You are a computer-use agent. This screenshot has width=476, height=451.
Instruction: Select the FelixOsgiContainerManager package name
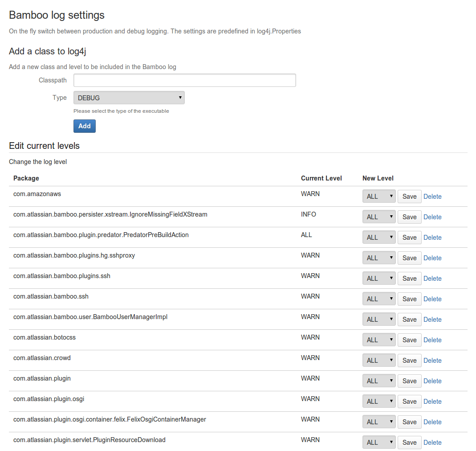tap(110, 419)
